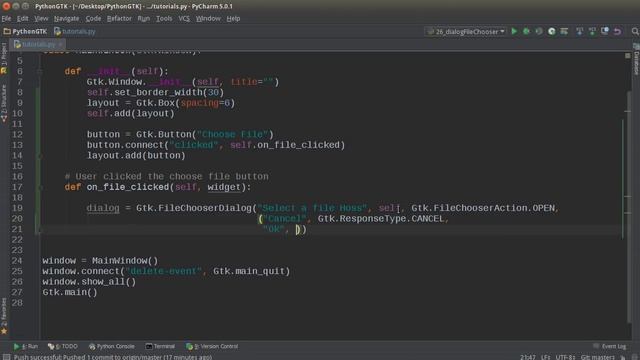The width and height of the screenshot is (640, 360).
Task: Change file encoding UTF-8 in status bar
Action: pos(566,357)
